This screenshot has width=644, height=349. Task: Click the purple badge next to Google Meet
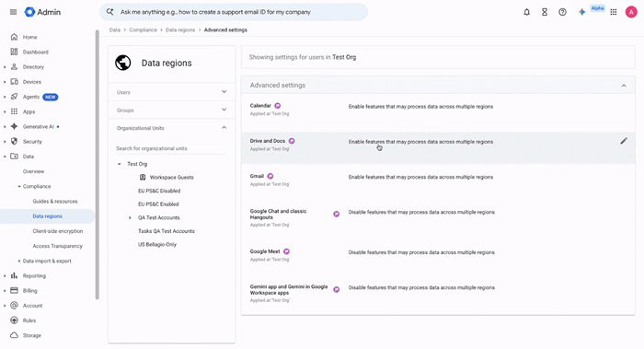point(287,251)
